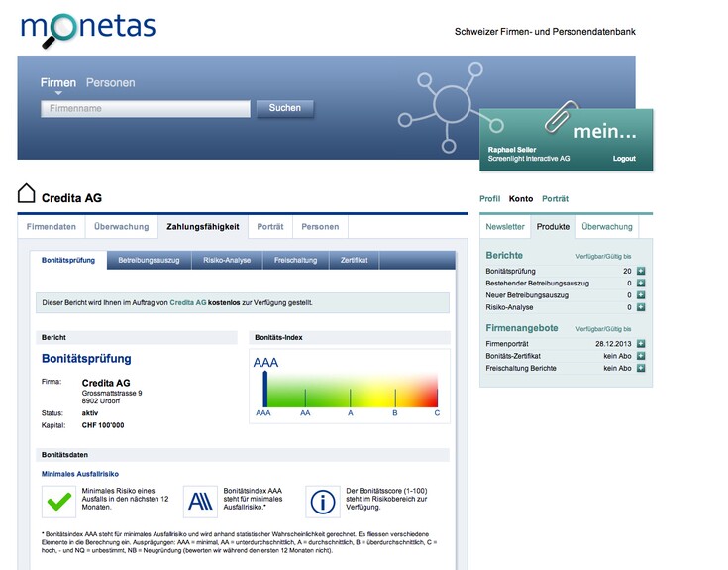Click plus icon for Freischaltung Berichte
The height and width of the screenshot is (570, 728).
tap(641, 368)
